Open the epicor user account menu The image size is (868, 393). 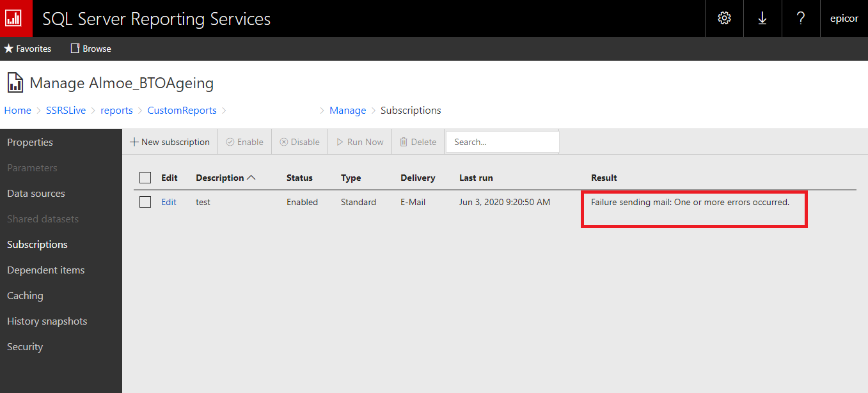844,19
